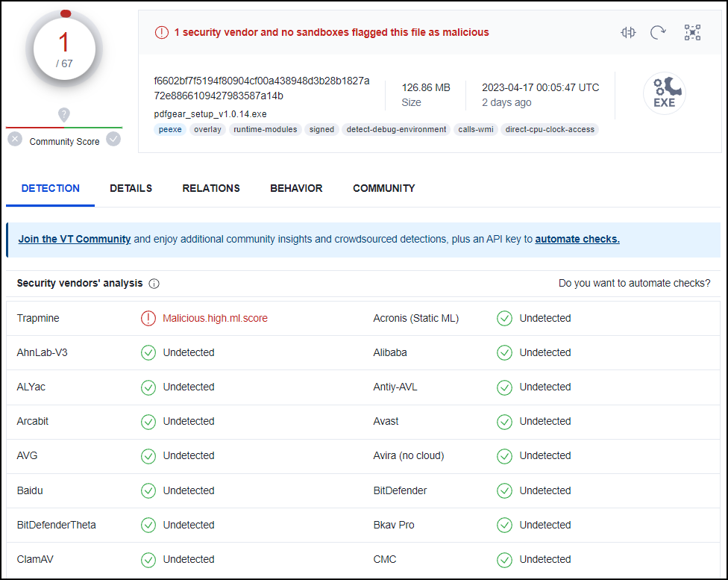Click the 2 days ago label

506,102
